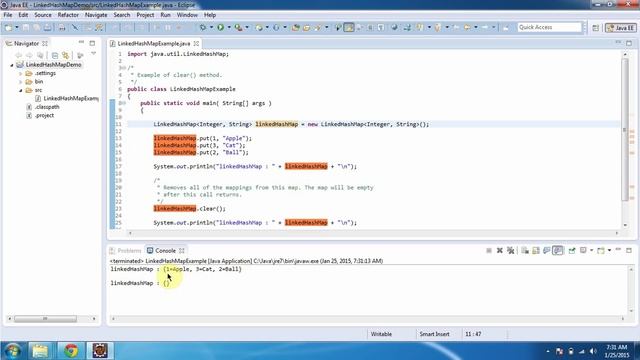Collapse the LinkedHashMapDemo project node
640x360 pixels.
coord(12,65)
